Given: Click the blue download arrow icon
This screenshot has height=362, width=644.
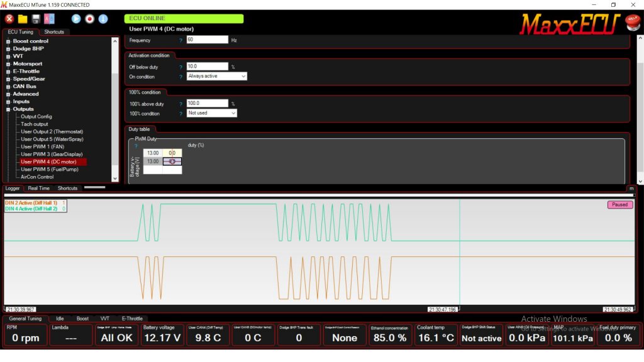Looking at the screenshot, I should click(103, 19).
